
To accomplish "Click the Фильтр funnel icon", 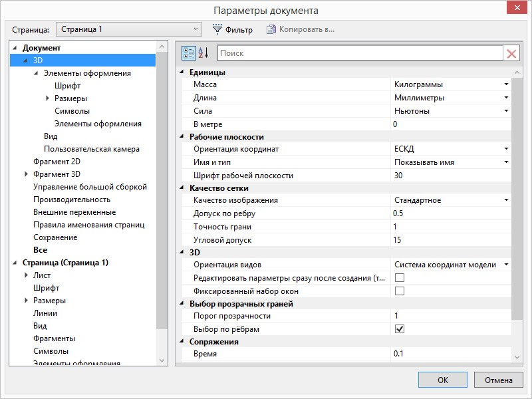I will pyautogui.click(x=217, y=29).
